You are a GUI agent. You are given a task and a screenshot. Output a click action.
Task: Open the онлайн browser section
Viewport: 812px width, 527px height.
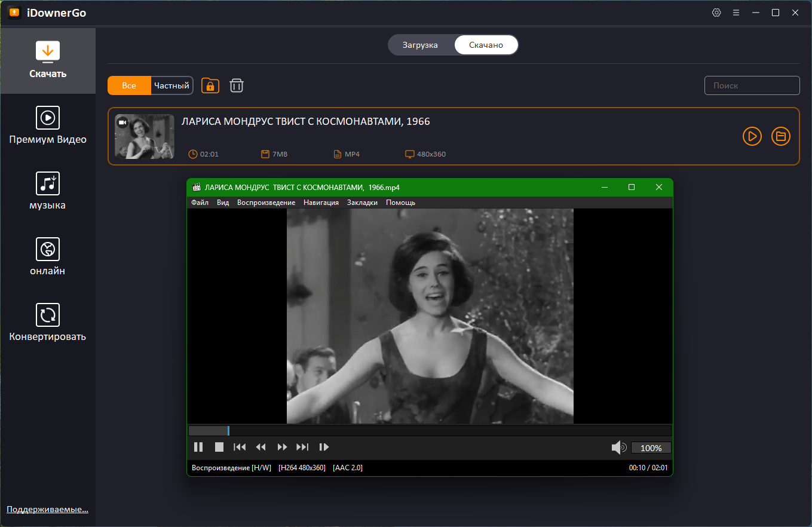pos(48,256)
